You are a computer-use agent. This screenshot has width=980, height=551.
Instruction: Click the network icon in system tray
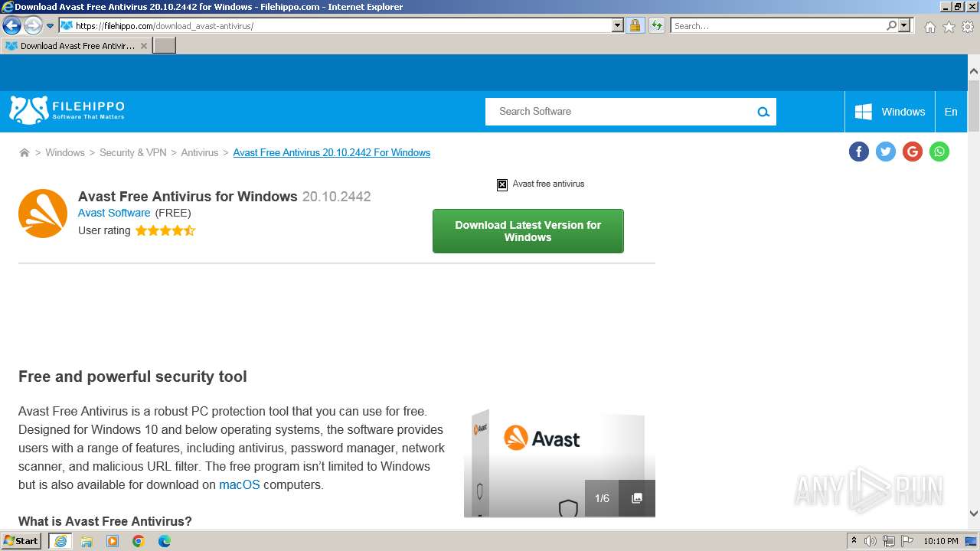[889, 541]
